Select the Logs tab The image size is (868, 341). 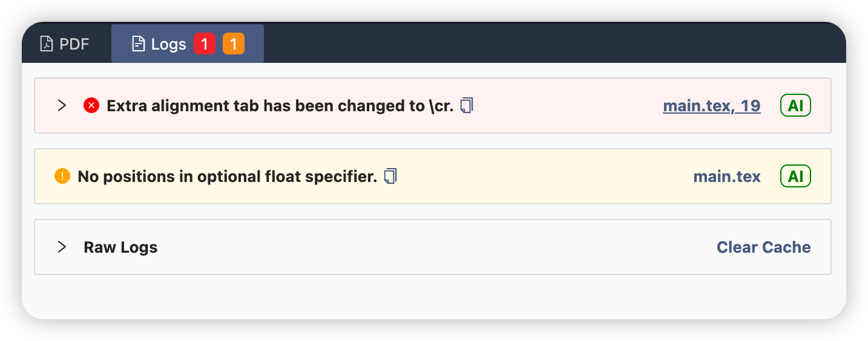(x=168, y=44)
